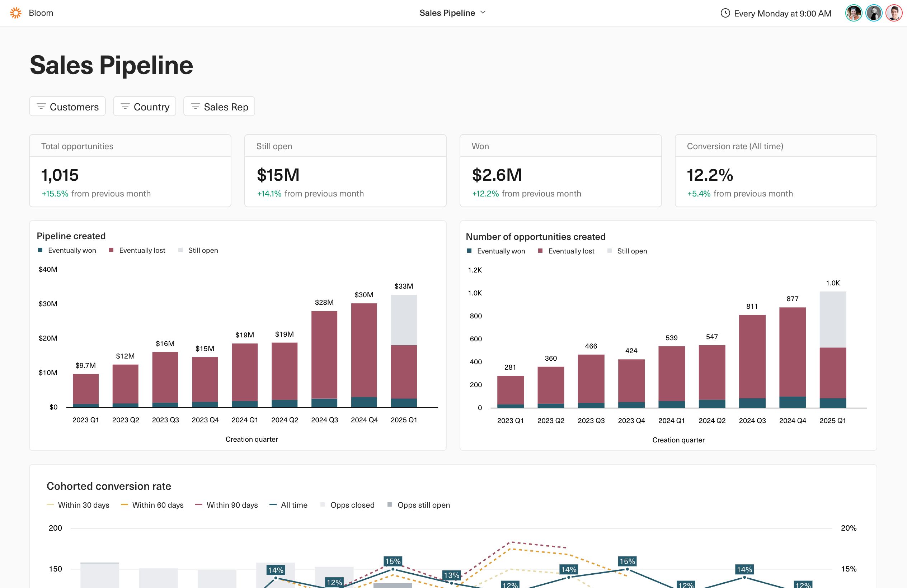Click the 1.0K bar for 2025 Q1
The width and height of the screenshot is (907, 588).
coord(833,350)
